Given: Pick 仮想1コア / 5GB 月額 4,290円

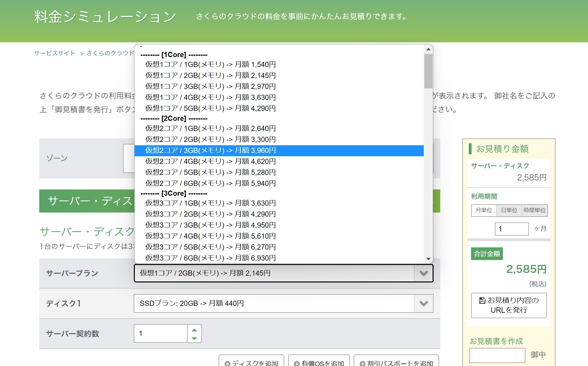Looking at the screenshot, I should tap(279, 108).
